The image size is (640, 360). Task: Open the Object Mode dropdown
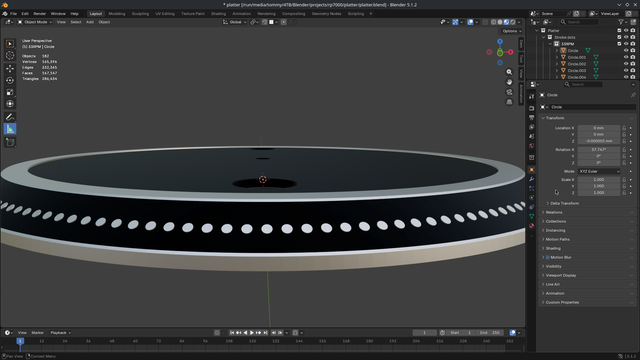click(35, 22)
